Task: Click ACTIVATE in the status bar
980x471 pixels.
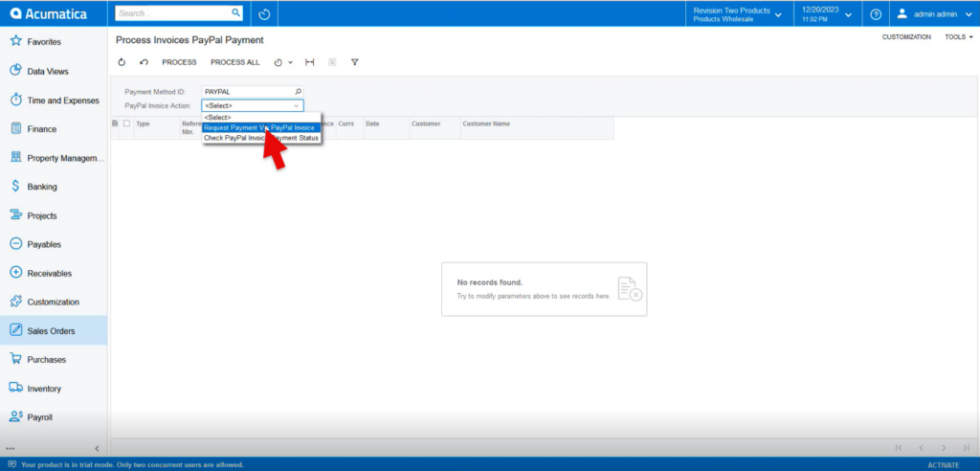Action: [x=943, y=464]
